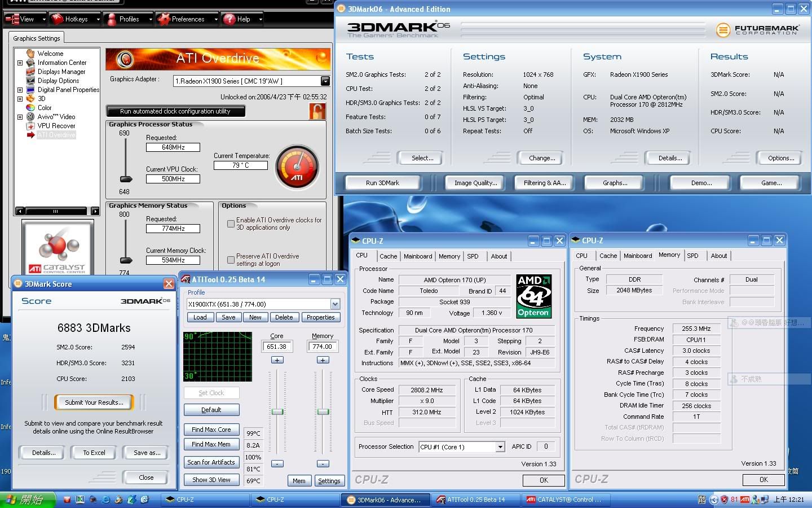Open the Color settings icon
Image resolution: width=812 pixels, height=508 pixels.
tap(30, 108)
